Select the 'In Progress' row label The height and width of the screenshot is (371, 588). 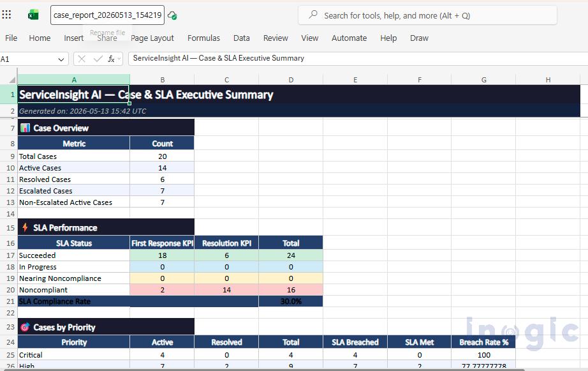tap(74, 267)
